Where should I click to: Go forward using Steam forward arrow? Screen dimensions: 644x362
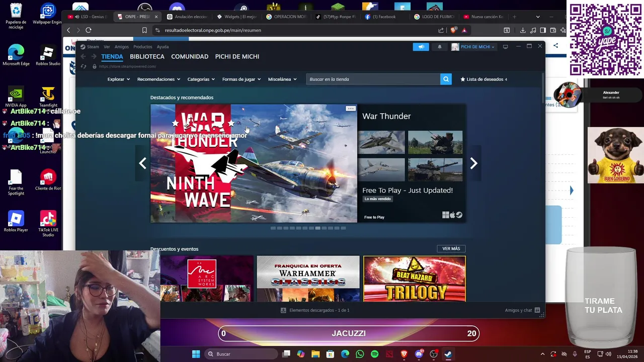[94, 56]
